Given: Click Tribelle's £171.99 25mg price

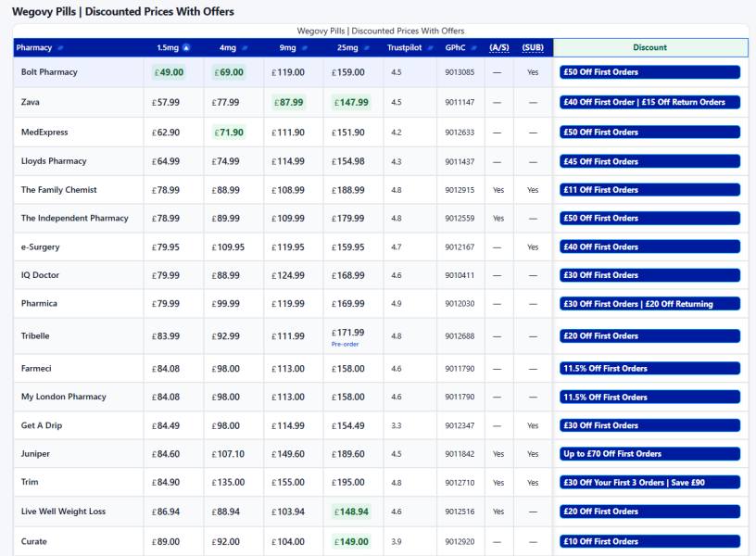Looking at the screenshot, I should 348,333.
